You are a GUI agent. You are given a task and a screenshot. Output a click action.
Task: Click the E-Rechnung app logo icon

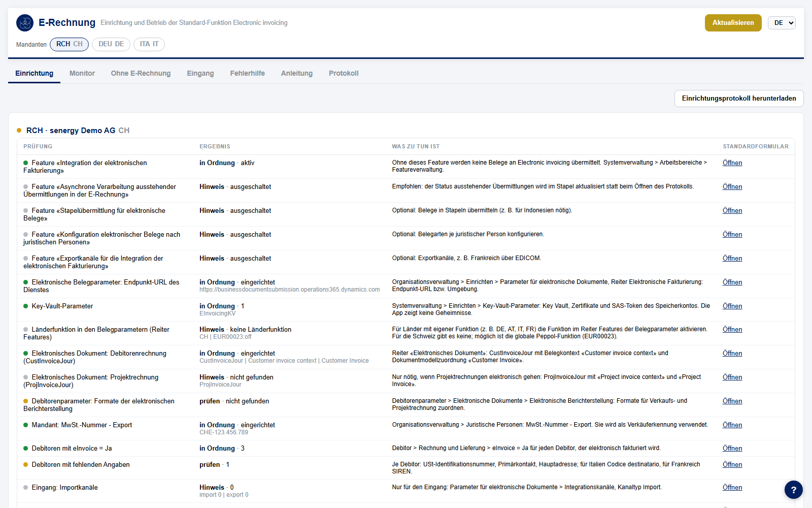pos(25,23)
